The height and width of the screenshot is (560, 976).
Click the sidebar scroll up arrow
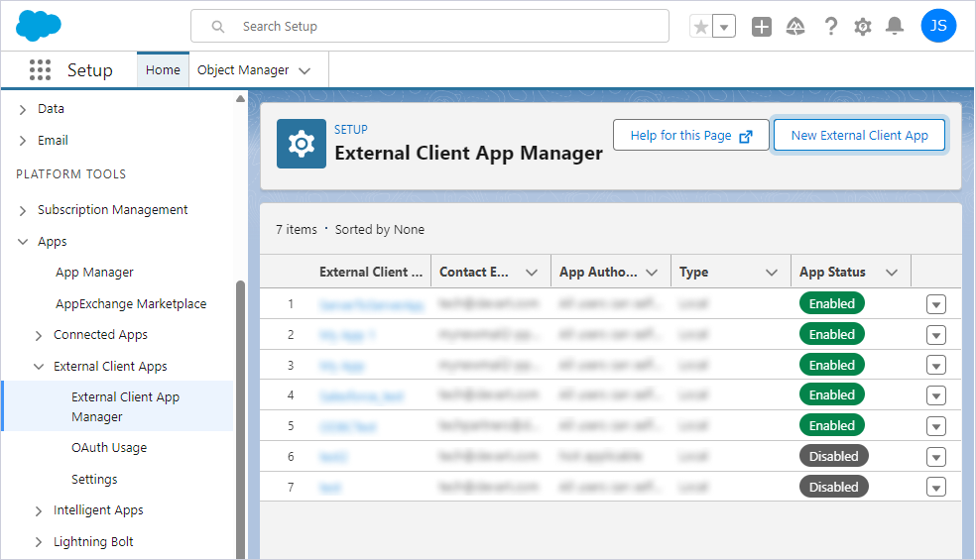point(241,99)
